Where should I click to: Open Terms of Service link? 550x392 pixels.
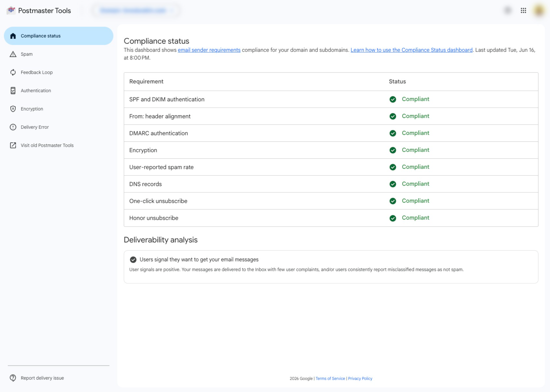[x=330, y=379]
